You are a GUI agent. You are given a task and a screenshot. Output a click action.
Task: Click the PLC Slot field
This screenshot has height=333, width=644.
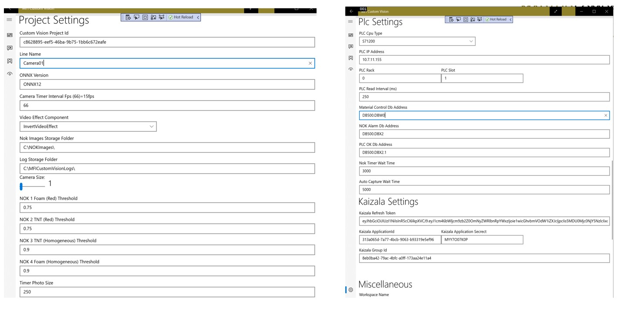pos(482,78)
